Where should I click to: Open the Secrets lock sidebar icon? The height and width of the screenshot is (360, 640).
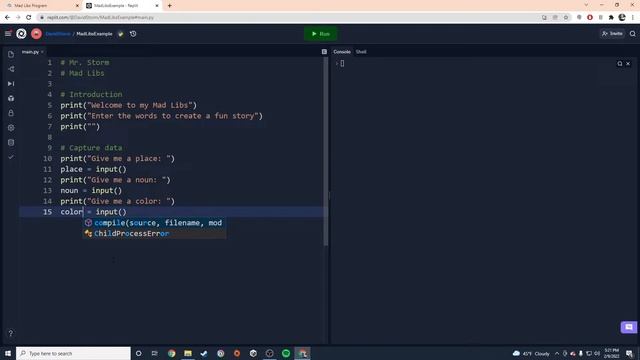11,113
